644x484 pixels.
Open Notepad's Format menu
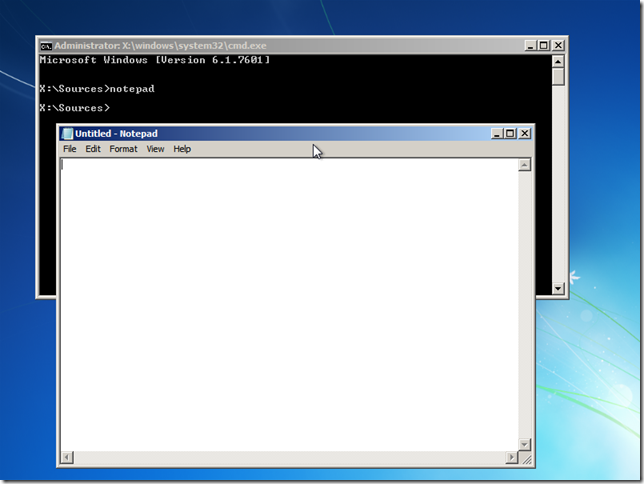(123, 149)
